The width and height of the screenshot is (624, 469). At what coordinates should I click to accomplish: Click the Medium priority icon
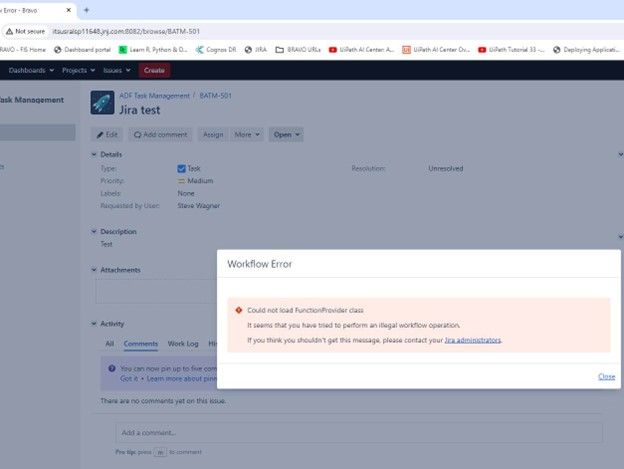click(x=181, y=181)
